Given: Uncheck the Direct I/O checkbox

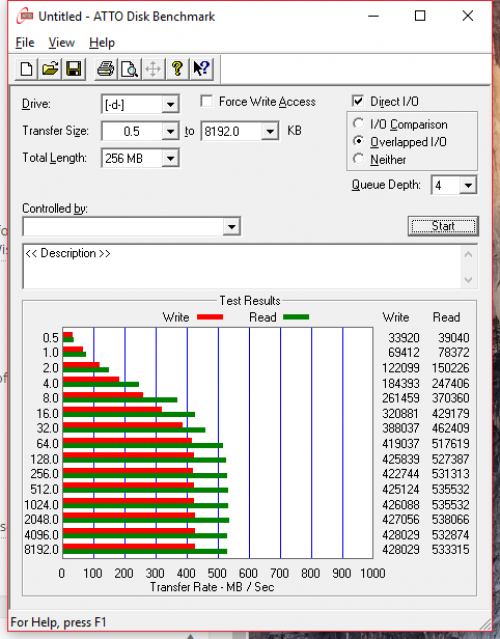Looking at the screenshot, I should pyautogui.click(x=358, y=101).
